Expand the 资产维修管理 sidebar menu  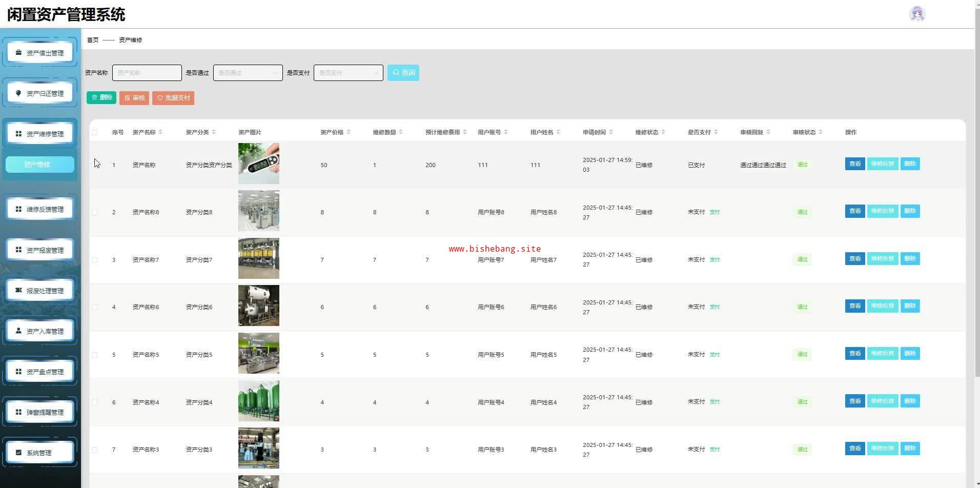pos(40,134)
